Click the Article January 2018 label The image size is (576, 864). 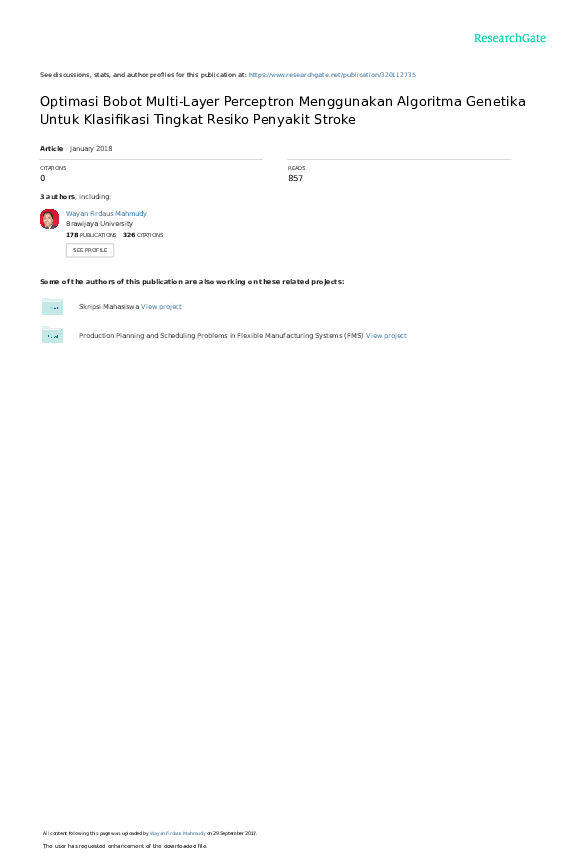click(76, 148)
